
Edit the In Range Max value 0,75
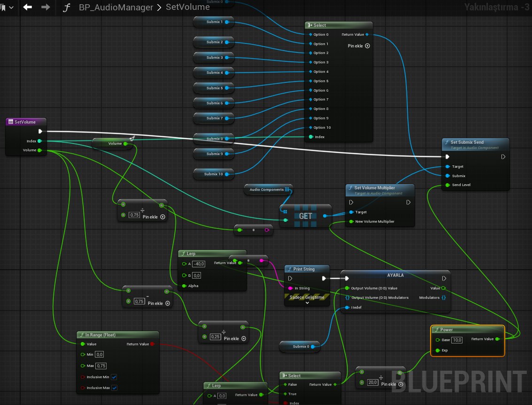click(x=101, y=366)
